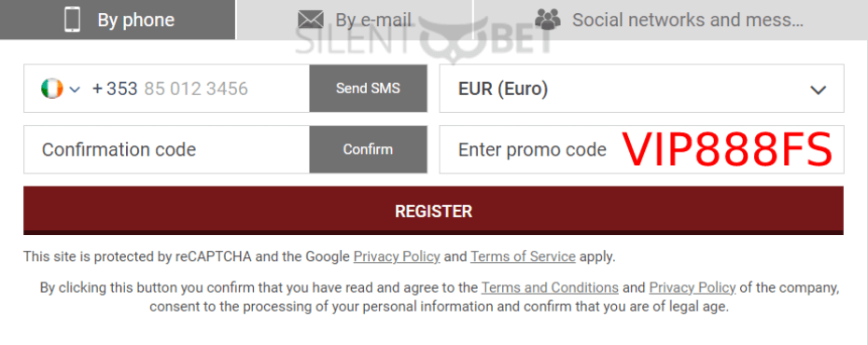
Task: Expand the country code chevron next to flag
Action: click(75, 89)
